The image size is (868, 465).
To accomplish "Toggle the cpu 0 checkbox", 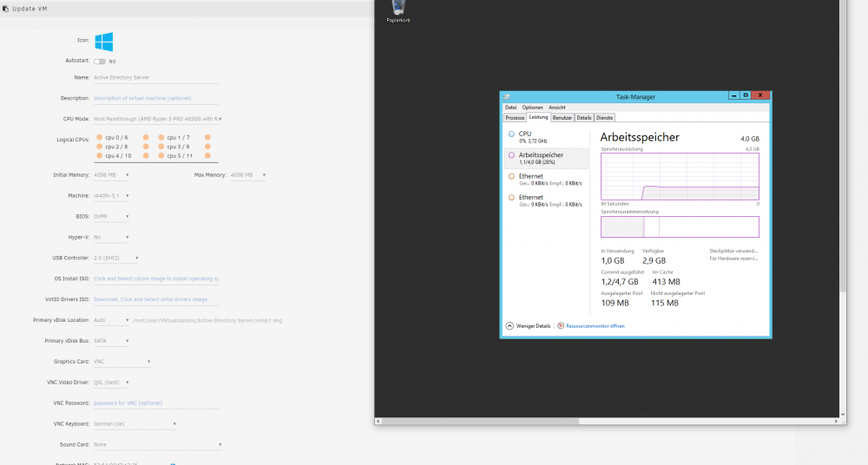I will click(x=99, y=137).
